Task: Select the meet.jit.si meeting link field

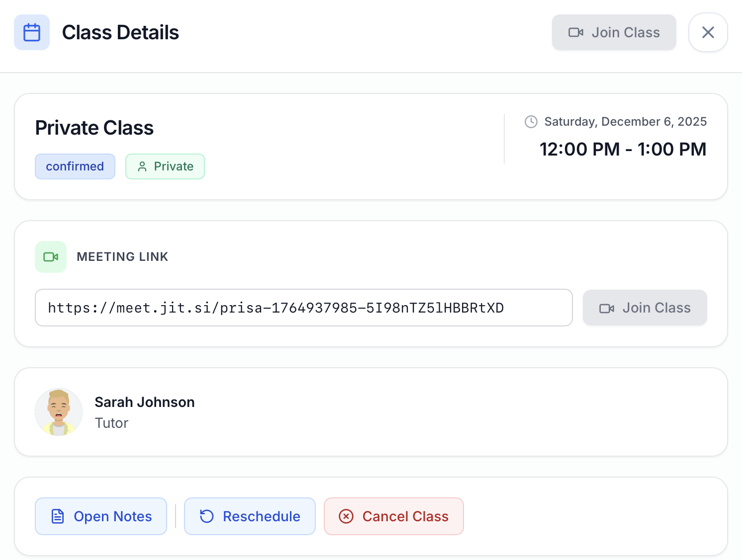Action: point(303,308)
